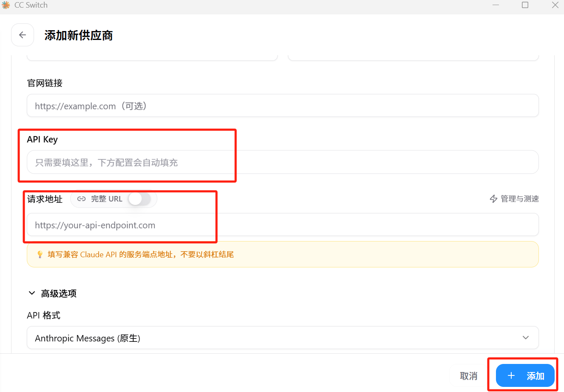The width and height of the screenshot is (564, 392).
Task: Click the Claude API endpoint hint text
Action: coord(141,254)
